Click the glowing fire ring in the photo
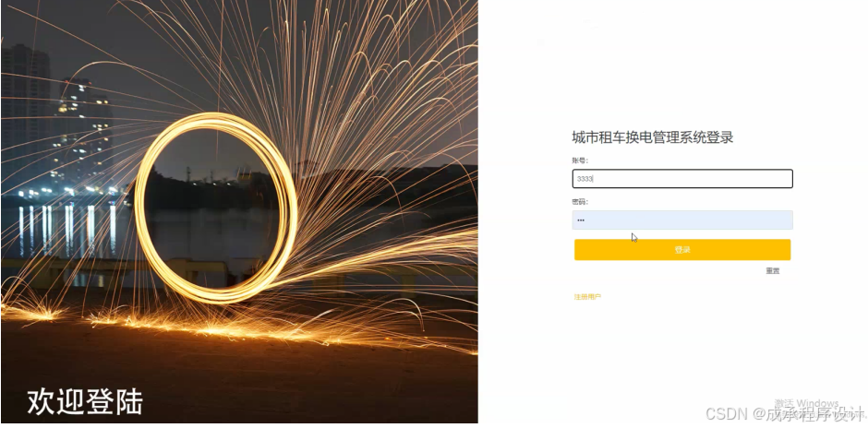Screen dimensions: 868x428 pyautogui.click(x=215, y=208)
